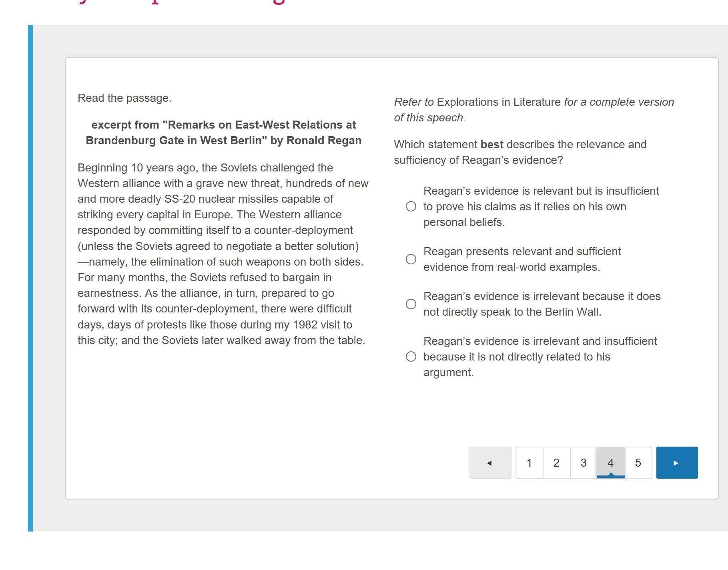Pick 'irrelevant and insufficient' answer radio button
The image size is (728, 570).
[411, 357]
